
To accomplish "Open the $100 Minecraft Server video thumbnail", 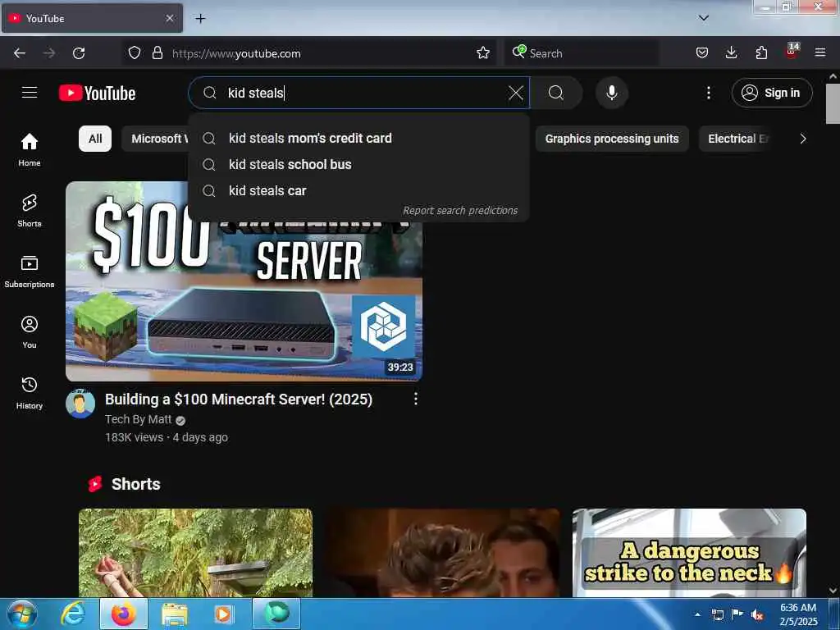I will click(x=244, y=300).
